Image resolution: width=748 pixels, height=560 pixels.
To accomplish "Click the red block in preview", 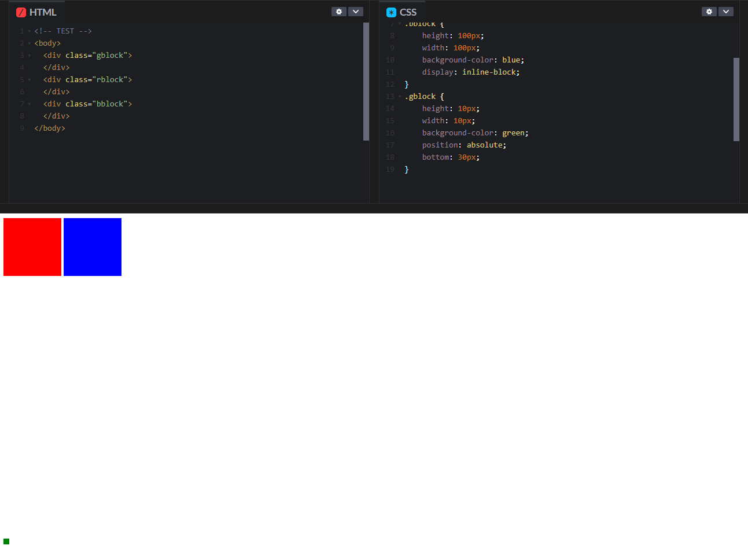I will 32,247.
